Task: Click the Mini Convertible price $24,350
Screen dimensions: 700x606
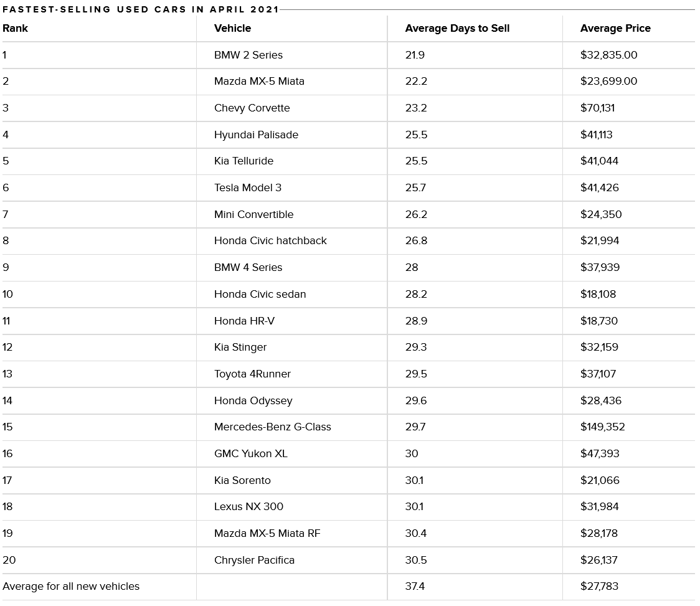Action: tap(601, 214)
